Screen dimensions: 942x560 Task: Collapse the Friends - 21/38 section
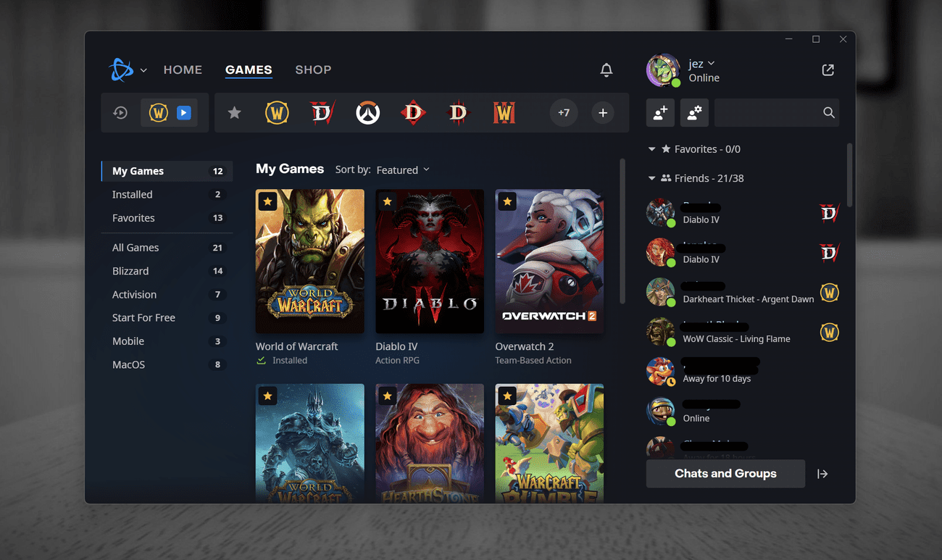coord(651,177)
